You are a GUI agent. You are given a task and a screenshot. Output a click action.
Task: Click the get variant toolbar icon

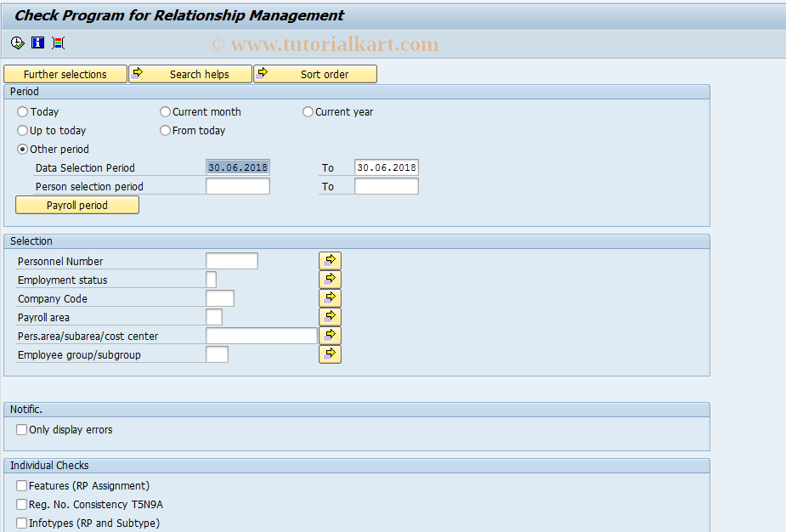coord(58,42)
